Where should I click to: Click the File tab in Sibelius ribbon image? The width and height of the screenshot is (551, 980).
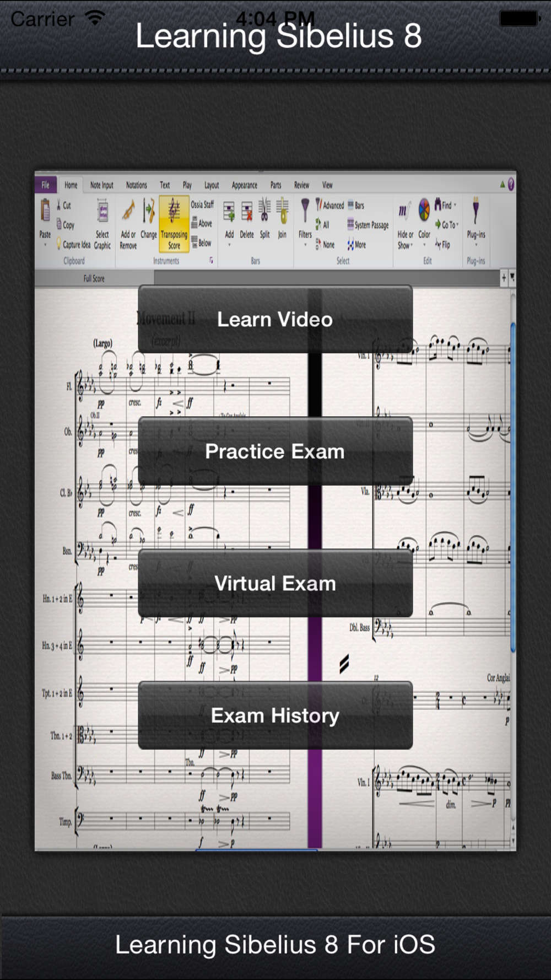coord(46,185)
